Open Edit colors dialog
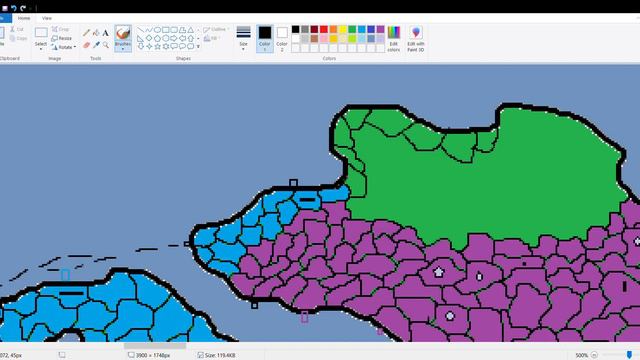 tap(394, 39)
